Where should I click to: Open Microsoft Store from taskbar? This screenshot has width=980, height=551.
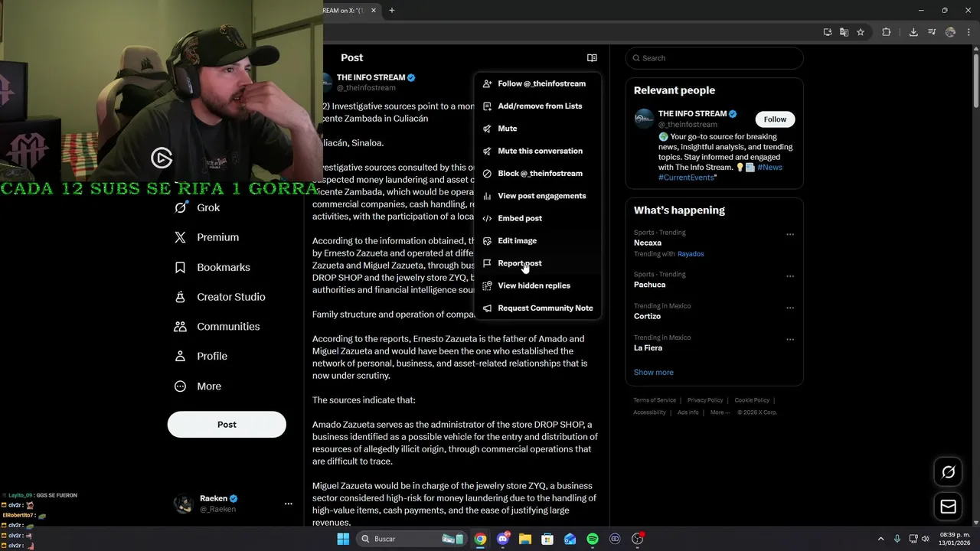tap(547, 539)
